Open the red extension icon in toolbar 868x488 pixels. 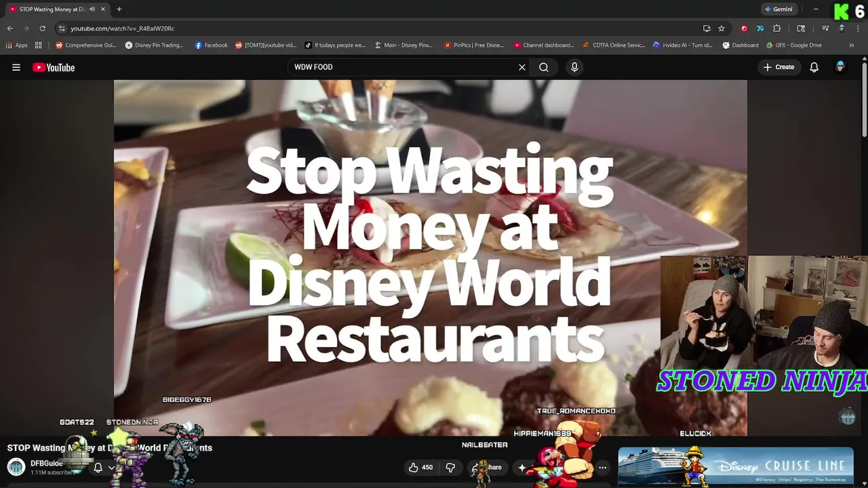point(744,28)
